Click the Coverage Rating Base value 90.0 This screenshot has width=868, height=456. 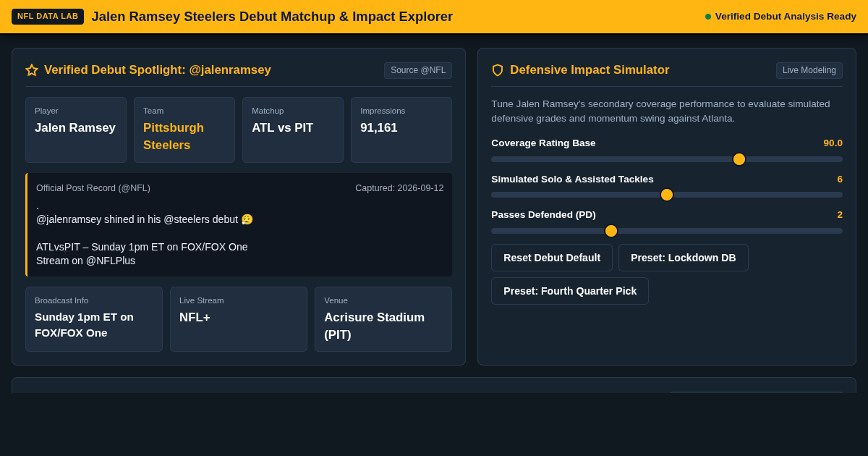833,143
